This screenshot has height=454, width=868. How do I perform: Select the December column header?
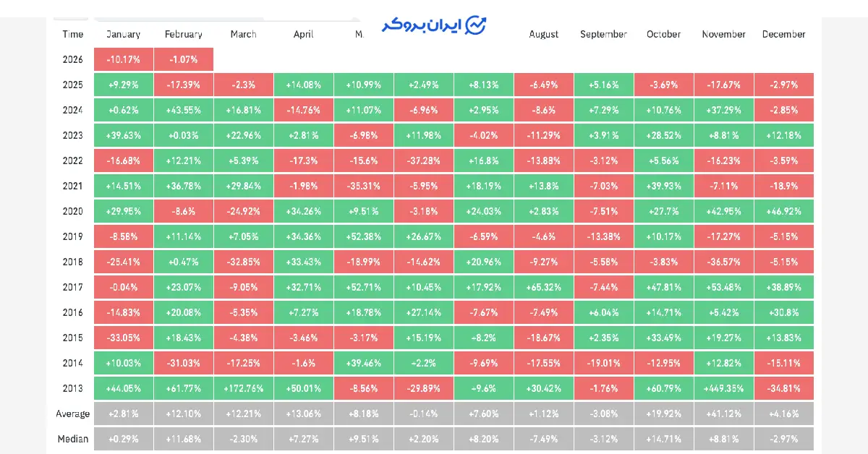(783, 34)
